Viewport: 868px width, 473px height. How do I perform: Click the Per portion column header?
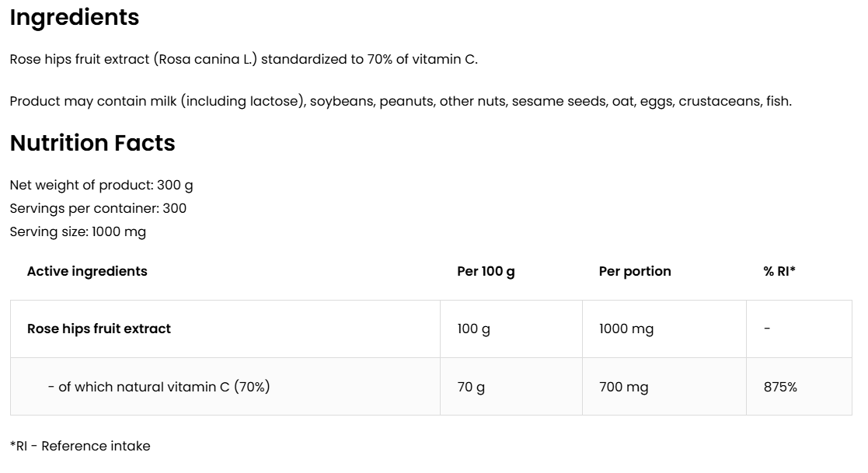pos(635,271)
